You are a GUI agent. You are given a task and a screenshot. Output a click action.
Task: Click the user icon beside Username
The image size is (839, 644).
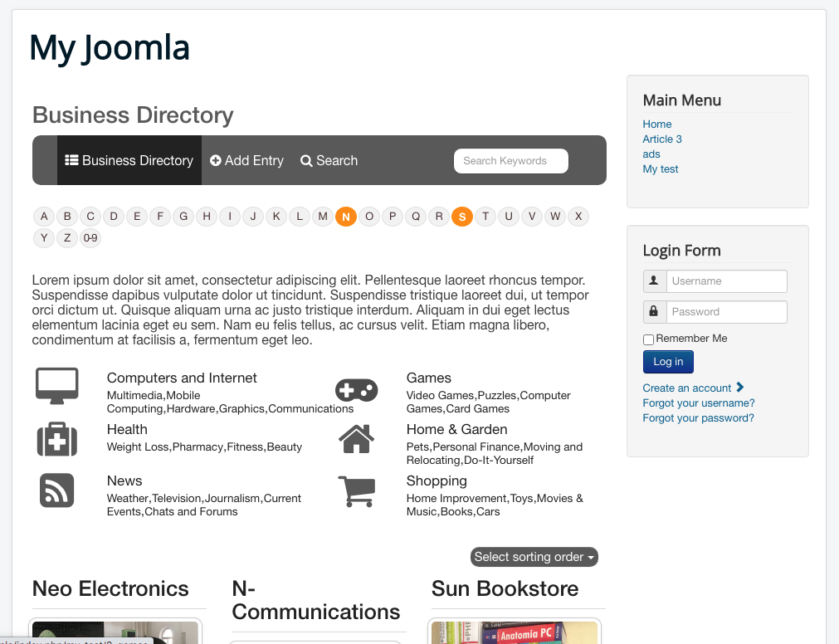pyautogui.click(x=654, y=281)
